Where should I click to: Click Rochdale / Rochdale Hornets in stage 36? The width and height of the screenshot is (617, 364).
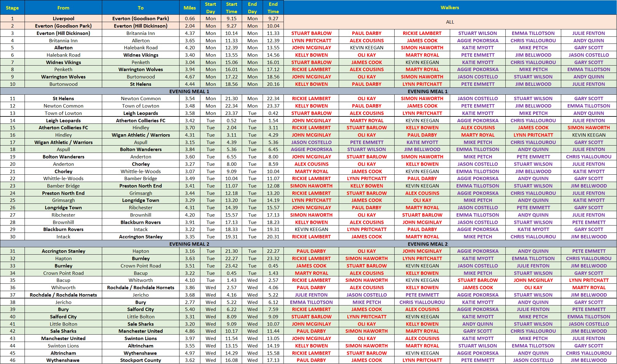click(x=141, y=288)
